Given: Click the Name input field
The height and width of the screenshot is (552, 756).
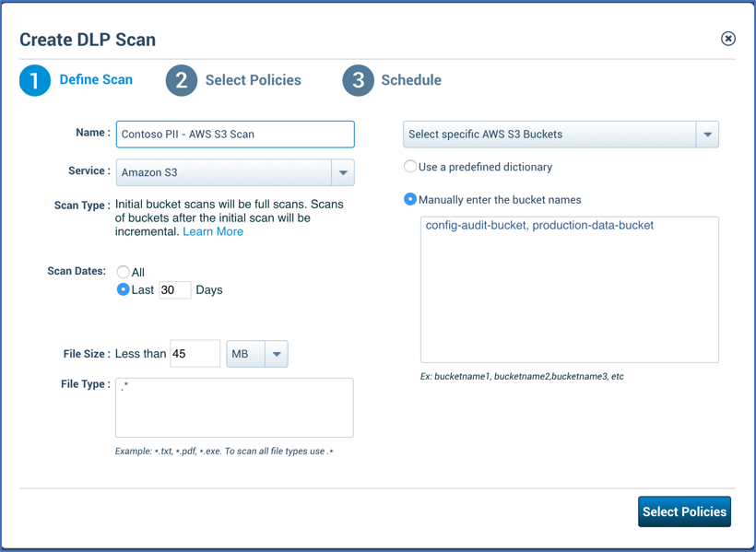Looking at the screenshot, I should coord(235,134).
